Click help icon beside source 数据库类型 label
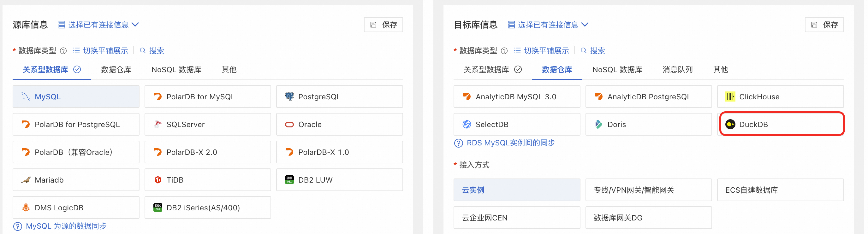This screenshot has width=868, height=234. [63, 51]
